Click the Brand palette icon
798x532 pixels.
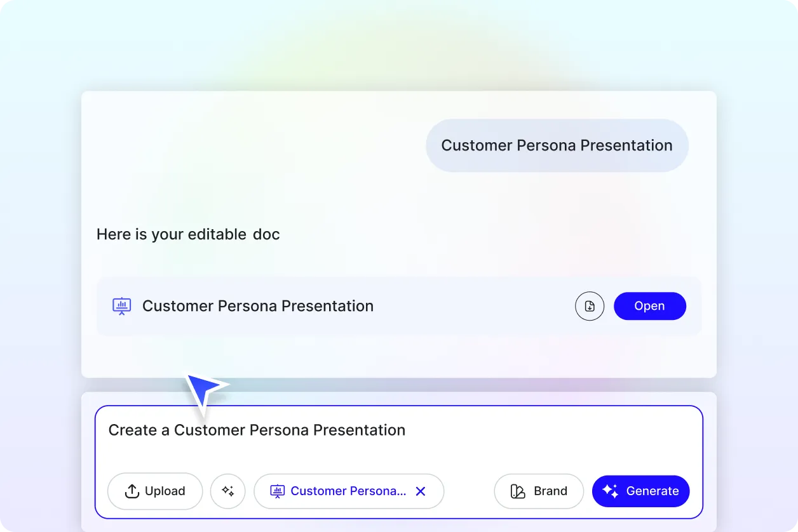tap(517, 491)
